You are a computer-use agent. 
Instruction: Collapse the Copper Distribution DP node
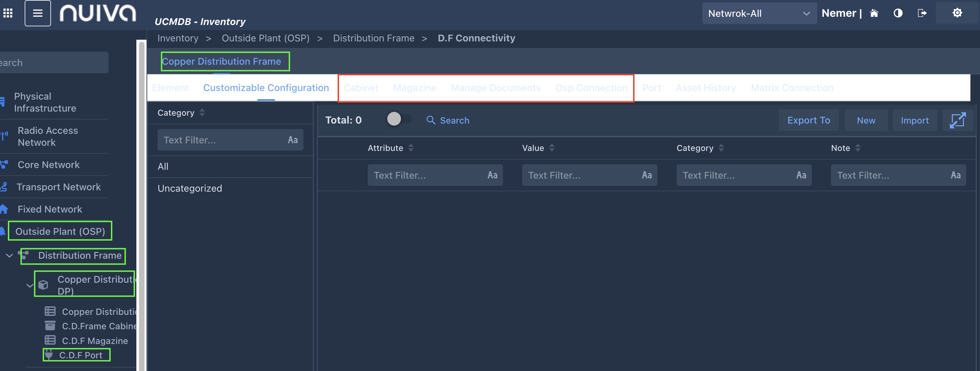[29, 285]
